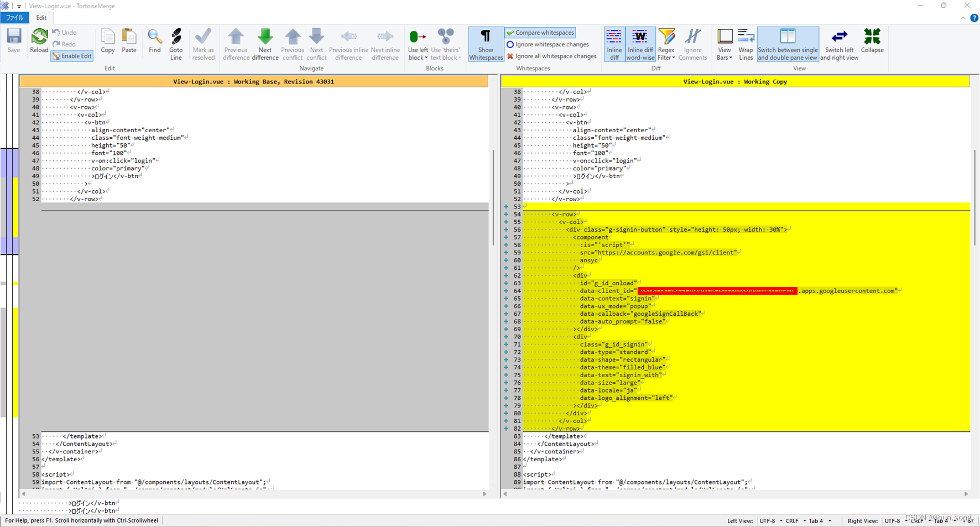Click Use 'theirs' text block icon

[x=445, y=38]
